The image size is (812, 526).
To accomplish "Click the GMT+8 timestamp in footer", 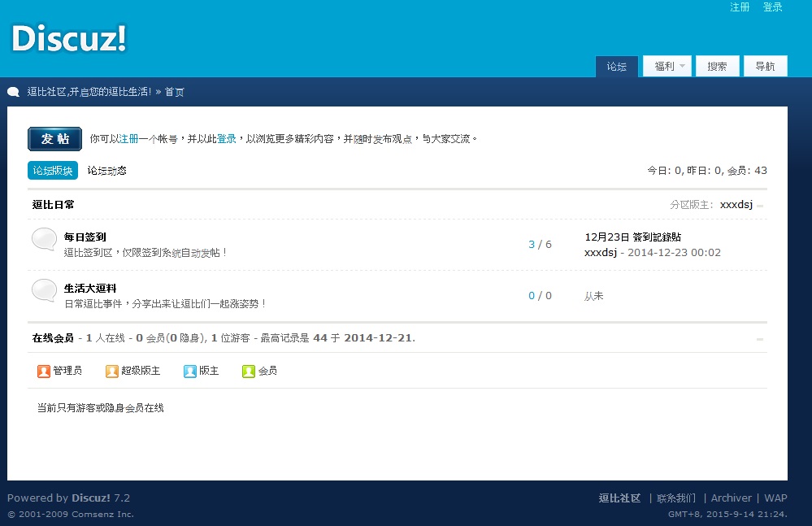I will pyautogui.click(x=727, y=514).
